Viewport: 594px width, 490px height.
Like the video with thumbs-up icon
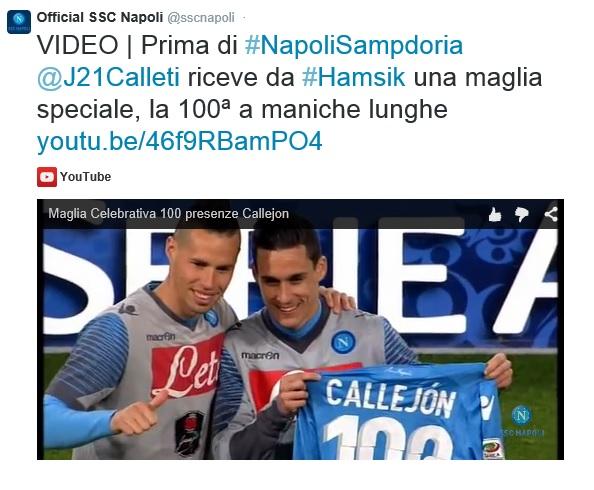tap(495, 214)
